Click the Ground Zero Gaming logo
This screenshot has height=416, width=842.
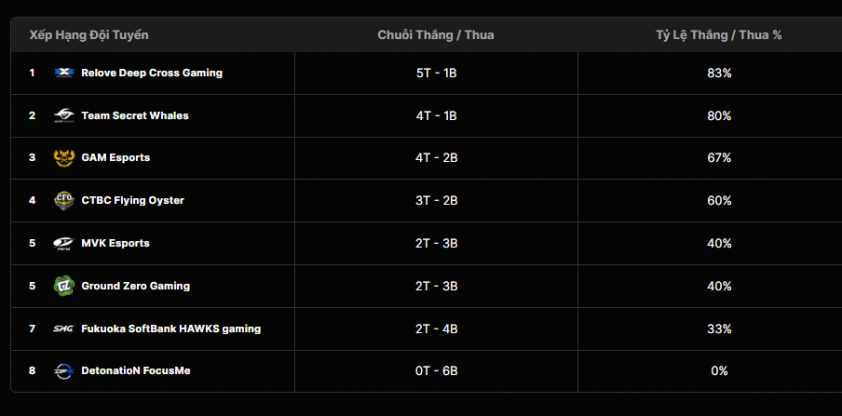point(64,286)
